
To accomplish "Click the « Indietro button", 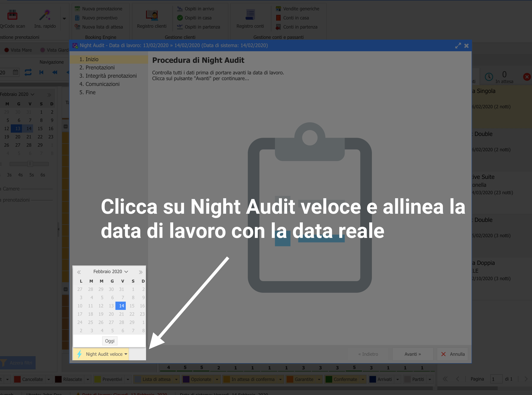I will (368, 354).
